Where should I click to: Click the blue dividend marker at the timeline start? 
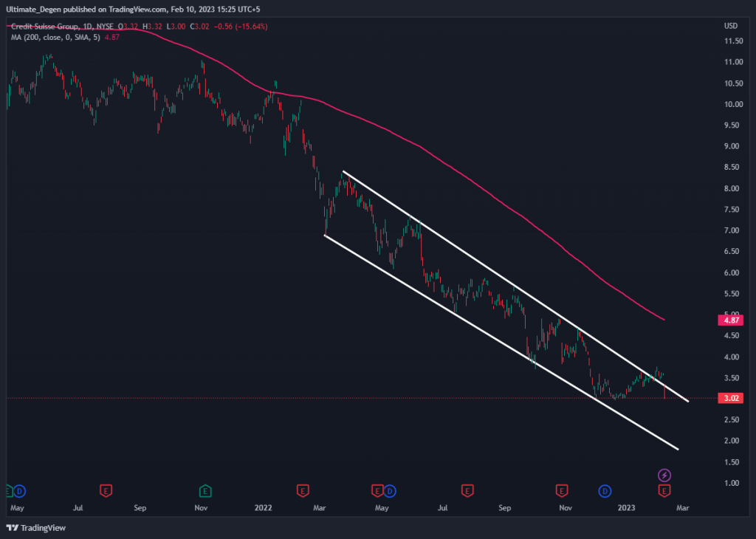tap(19, 491)
